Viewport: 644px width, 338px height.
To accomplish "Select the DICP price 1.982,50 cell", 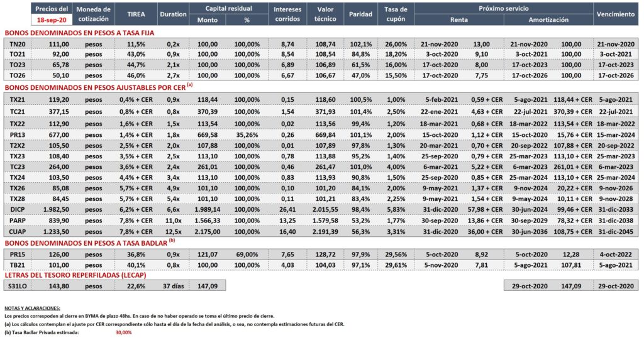I will pos(56,210).
